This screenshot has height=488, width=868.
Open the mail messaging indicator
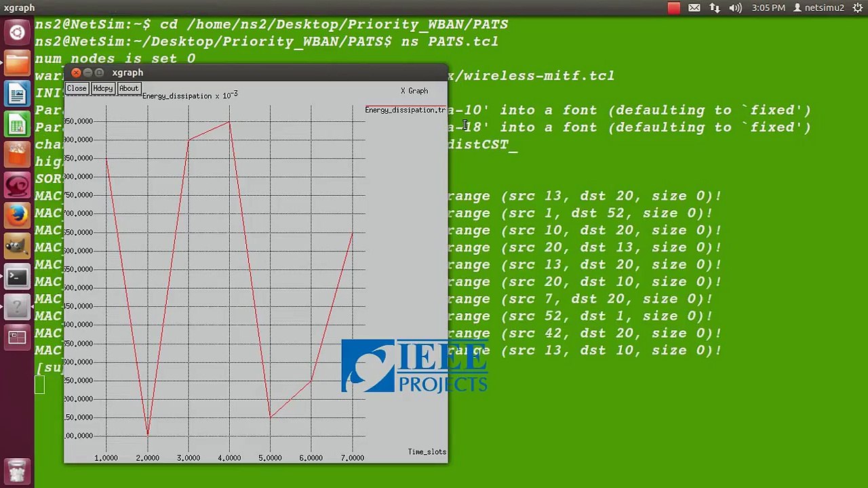tap(694, 8)
